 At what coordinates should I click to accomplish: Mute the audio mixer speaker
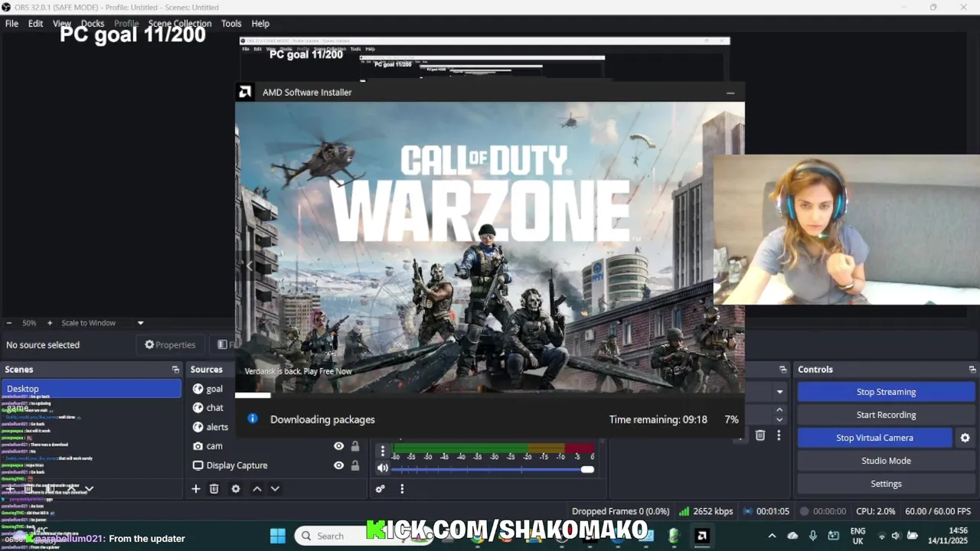coord(382,468)
